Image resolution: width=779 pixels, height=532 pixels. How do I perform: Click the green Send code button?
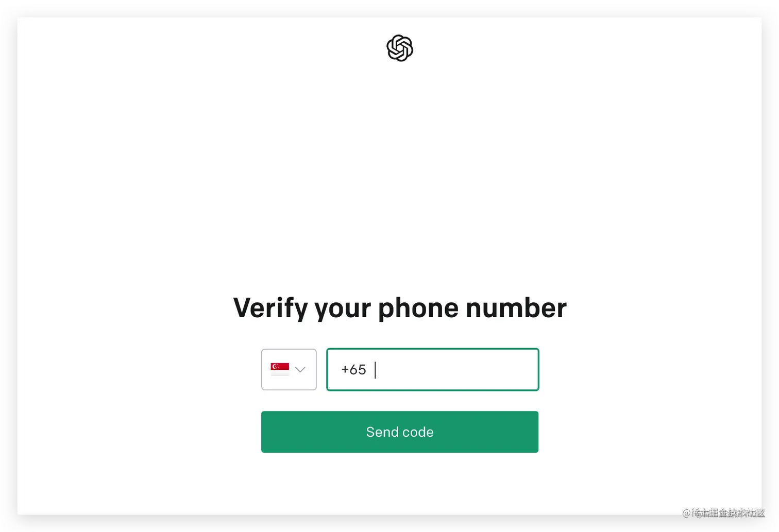(400, 432)
